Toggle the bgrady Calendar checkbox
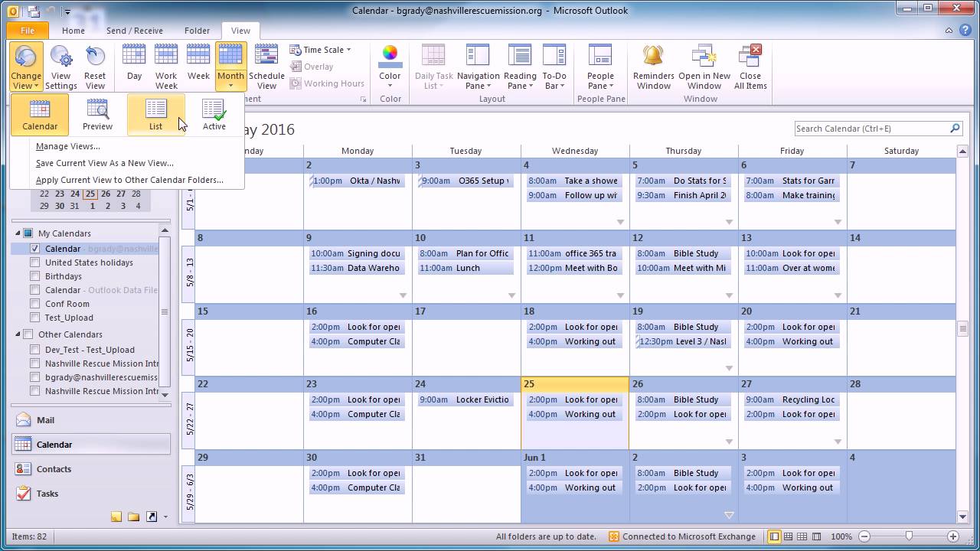Viewport: 980px width, 551px height. point(34,249)
